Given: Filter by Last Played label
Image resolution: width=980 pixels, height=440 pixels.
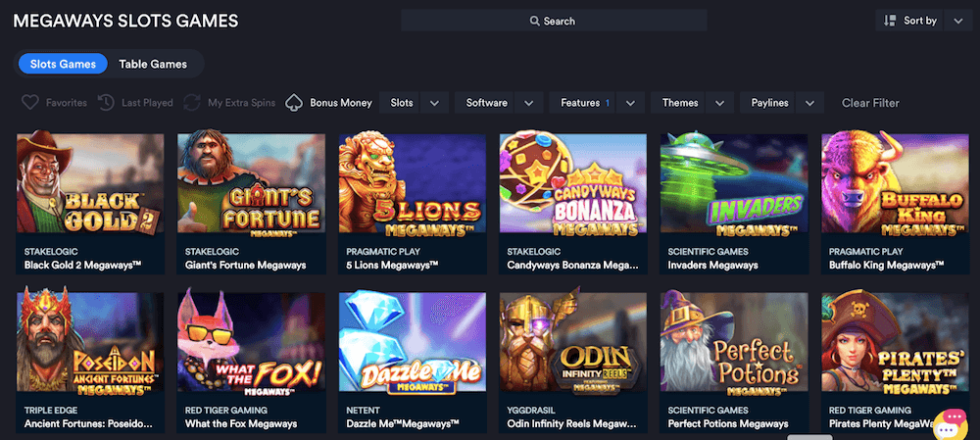Looking at the screenshot, I should 147,103.
